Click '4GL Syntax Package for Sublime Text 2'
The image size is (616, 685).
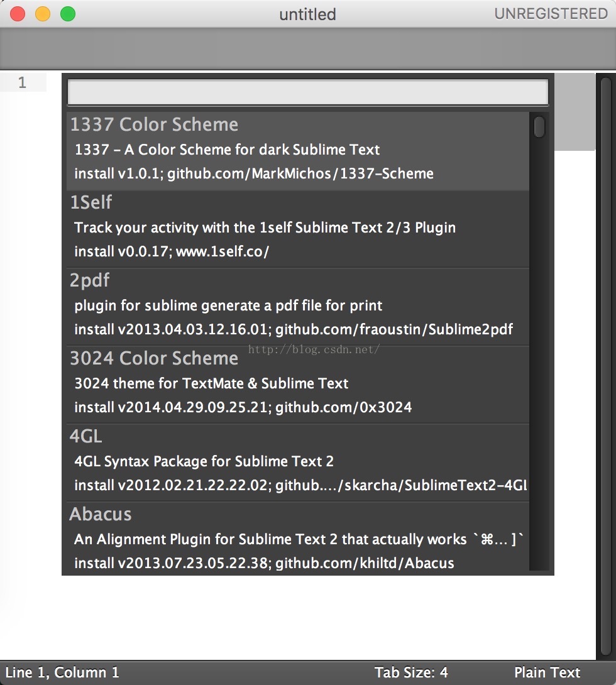(x=204, y=461)
